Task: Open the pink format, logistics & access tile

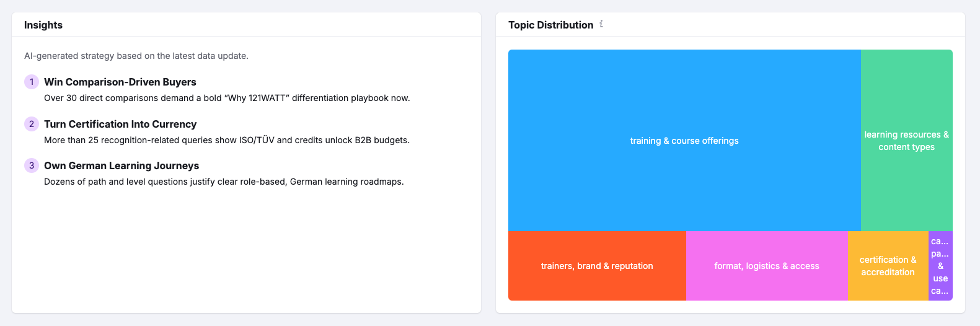Action: (x=767, y=266)
